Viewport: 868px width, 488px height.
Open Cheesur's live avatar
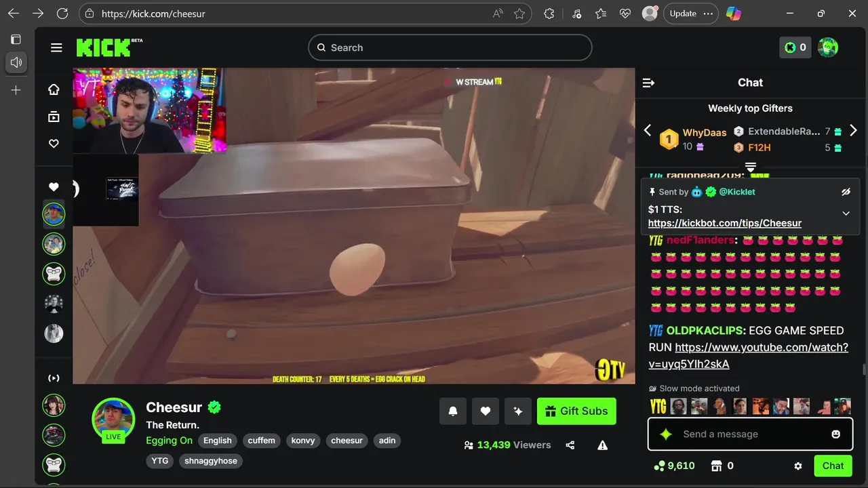click(x=113, y=419)
